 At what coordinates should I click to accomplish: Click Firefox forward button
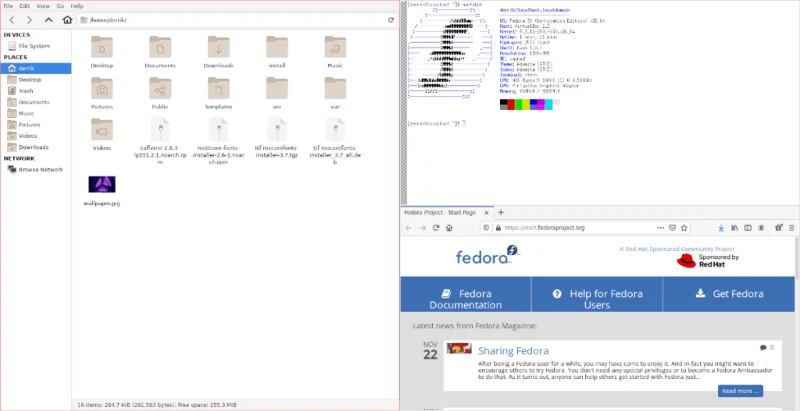click(x=422, y=228)
